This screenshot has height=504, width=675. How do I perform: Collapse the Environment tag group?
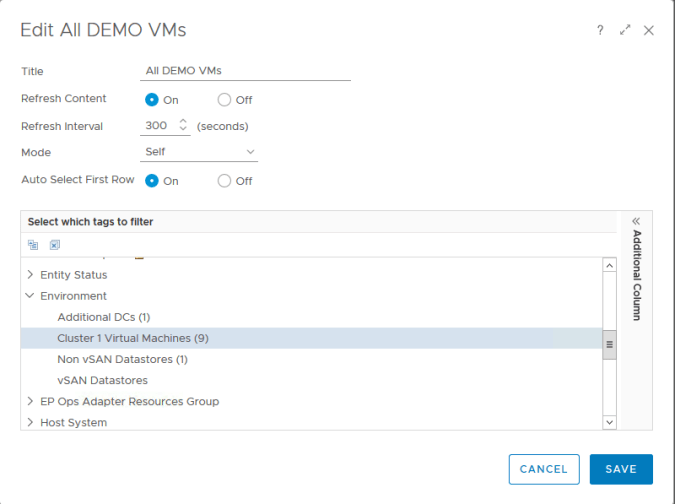coord(30,296)
